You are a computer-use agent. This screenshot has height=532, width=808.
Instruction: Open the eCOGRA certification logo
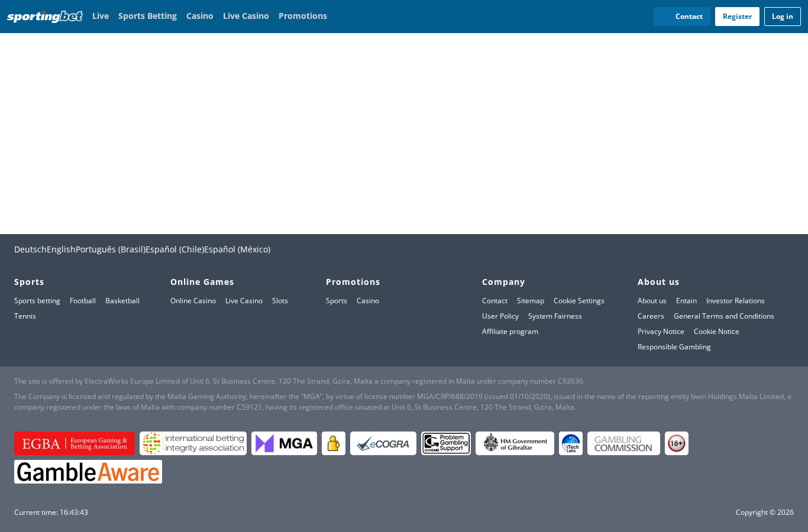tap(383, 443)
